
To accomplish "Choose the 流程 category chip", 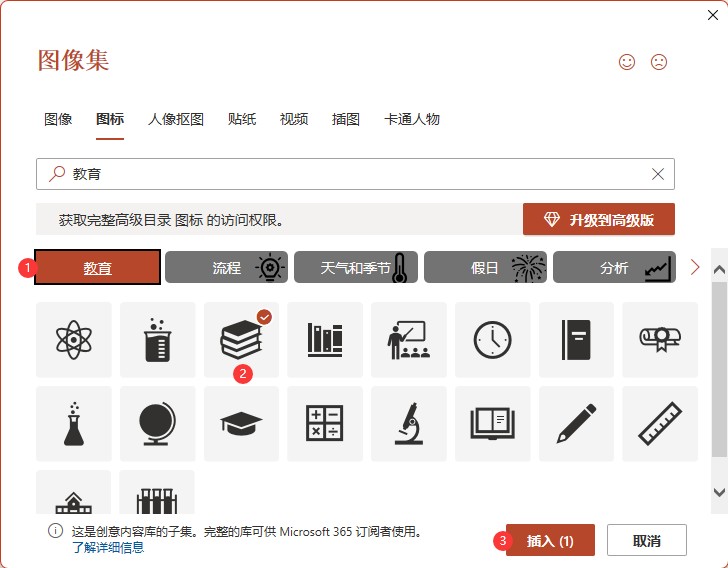I will (x=227, y=268).
